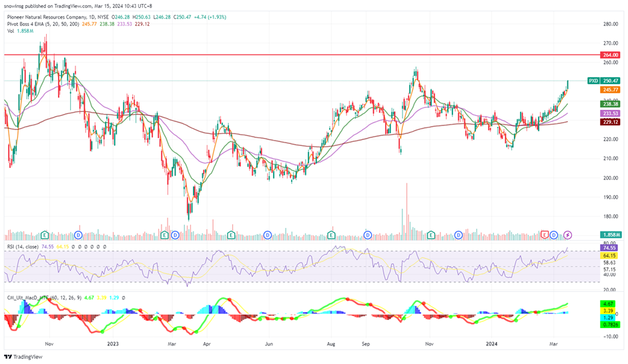Click the 280.00 price axis label

click(611, 24)
